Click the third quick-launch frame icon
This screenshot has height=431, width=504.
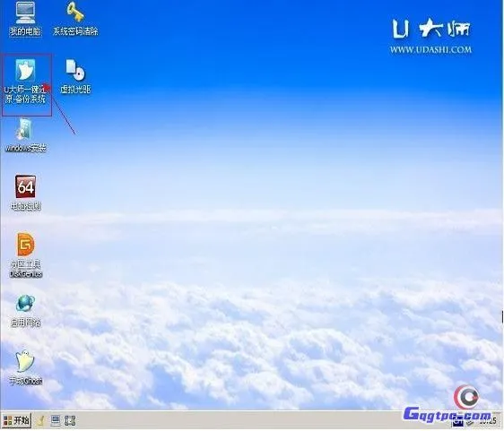[70, 420]
